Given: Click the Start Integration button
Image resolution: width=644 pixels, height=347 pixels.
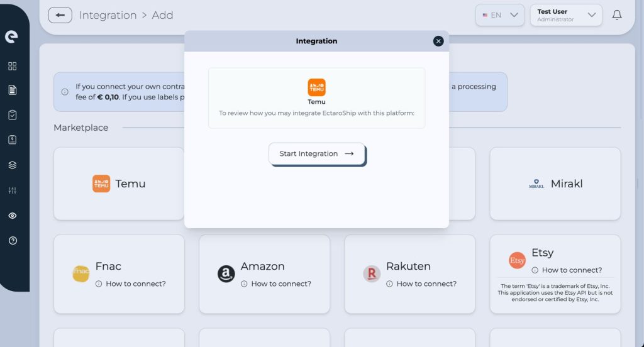Looking at the screenshot, I should [316, 153].
